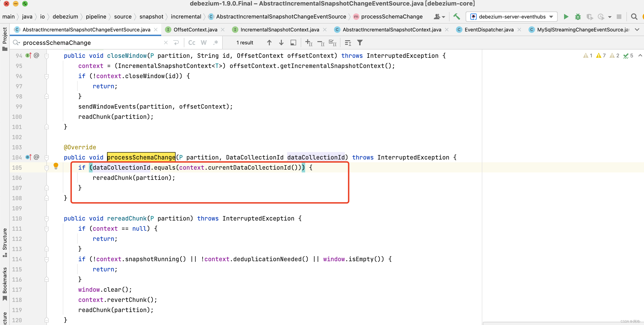This screenshot has width=644, height=325.
Task: Run the debezium-server-eventhubs configuration
Action: [566, 17]
